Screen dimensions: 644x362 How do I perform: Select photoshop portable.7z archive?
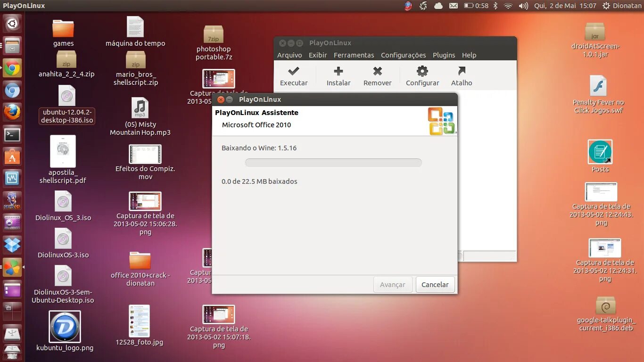tap(214, 43)
